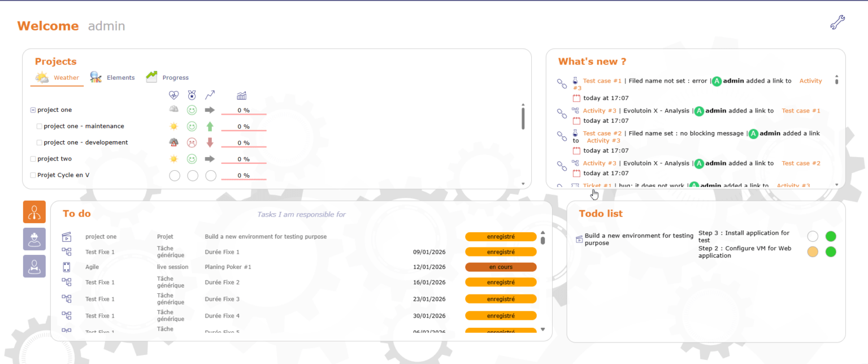Open the wrench settings icon
Screen dimensions: 868x364
pyautogui.click(x=837, y=23)
